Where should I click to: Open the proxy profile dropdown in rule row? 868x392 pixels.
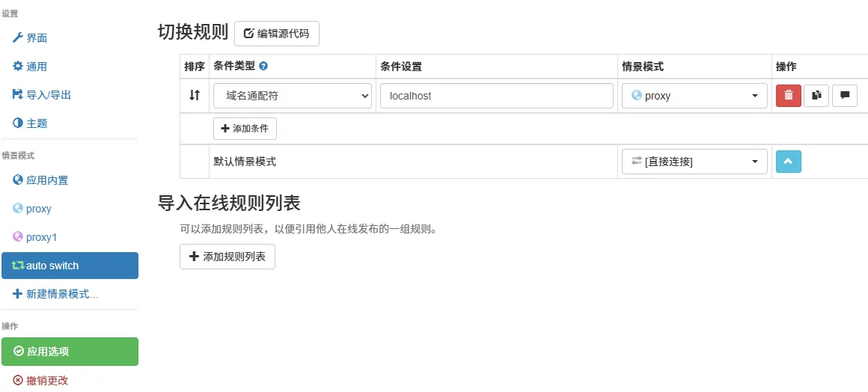point(694,96)
